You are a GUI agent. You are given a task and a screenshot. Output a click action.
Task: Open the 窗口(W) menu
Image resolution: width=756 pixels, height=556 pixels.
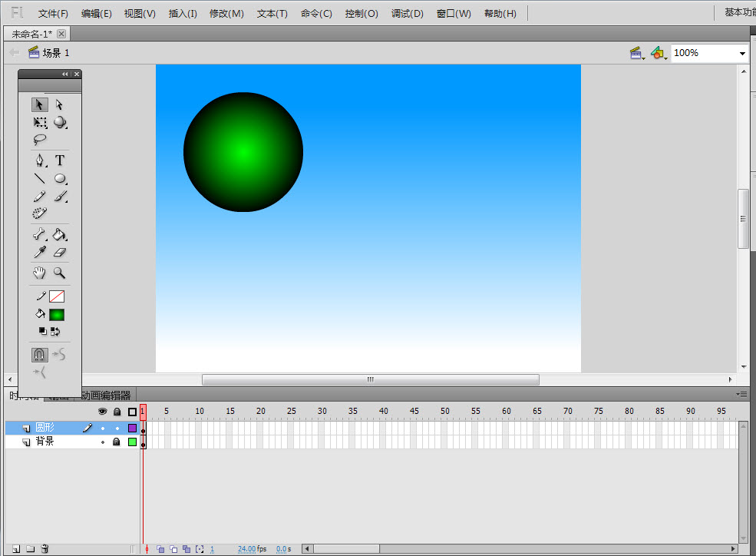(x=454, y=14)
